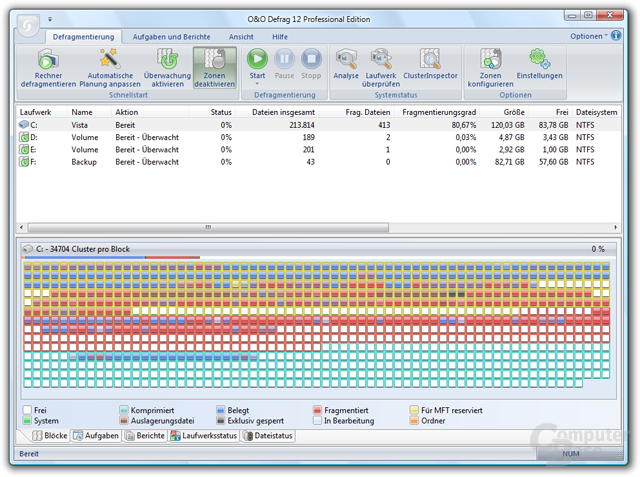Open the Ansicht ribbon tab
The width and height of the screenshot is (640, 477).
click(241, 37)
